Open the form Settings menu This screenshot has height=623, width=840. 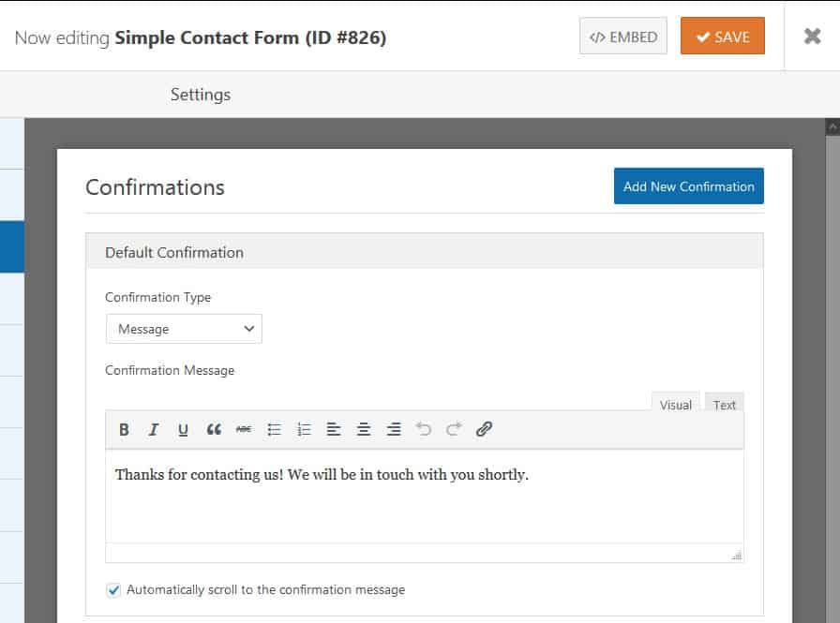pyautogui.click(x=200, y=95)
